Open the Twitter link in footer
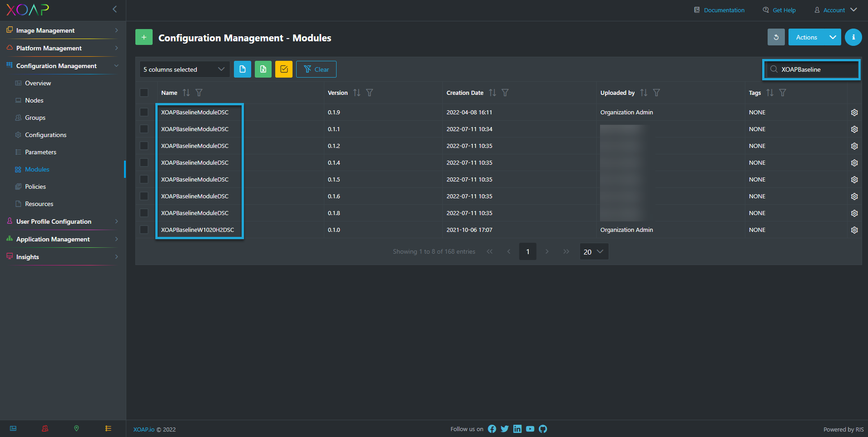Screen dimensions: 868x437 pyautogui.click(x=505, y=429)
